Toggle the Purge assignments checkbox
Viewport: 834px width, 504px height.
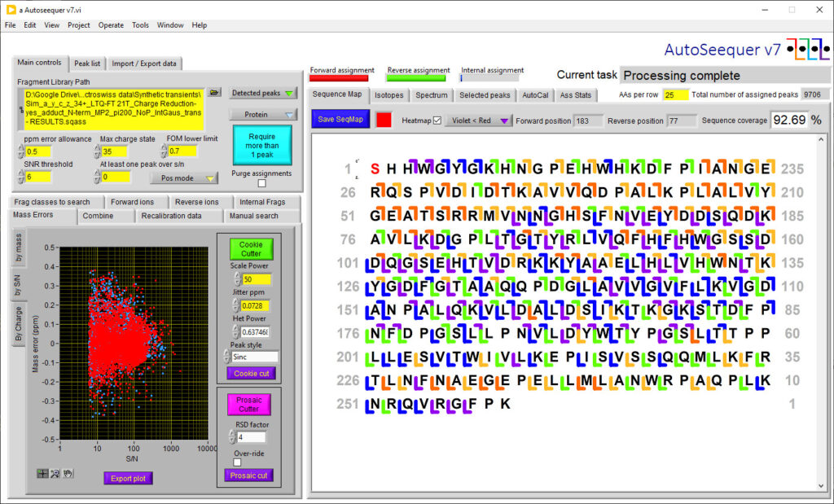click(x=261, y=183)
